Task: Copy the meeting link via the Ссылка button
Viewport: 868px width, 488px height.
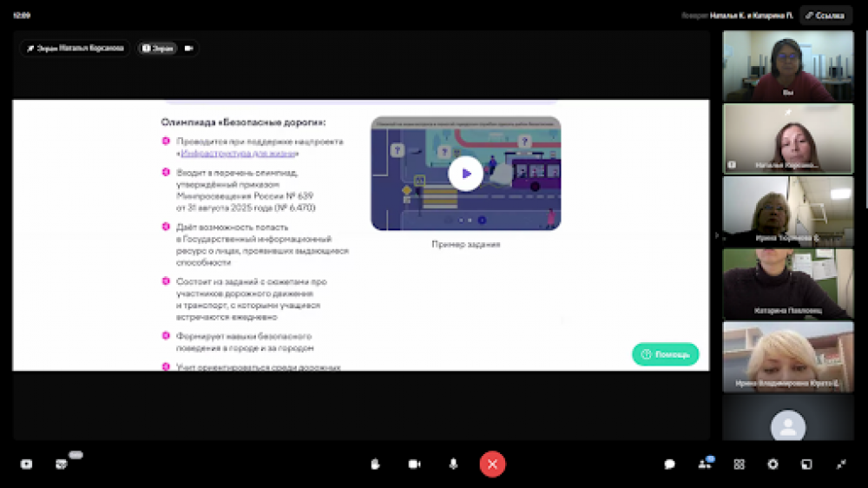Action: tap(825, 16)
